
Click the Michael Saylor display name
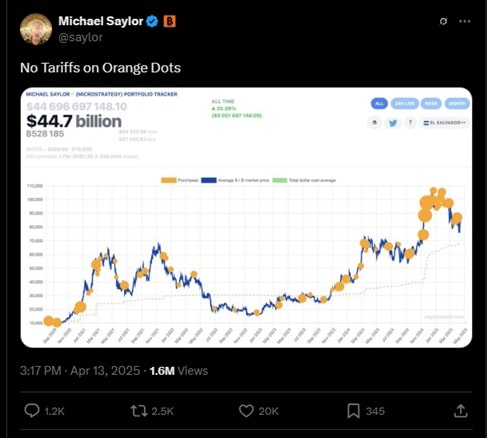101,21
